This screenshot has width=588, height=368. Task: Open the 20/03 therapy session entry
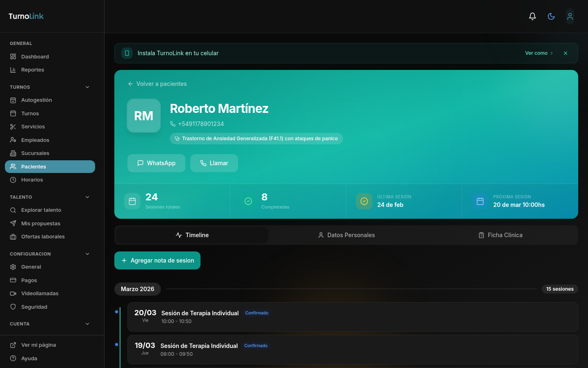coord(352,317)
